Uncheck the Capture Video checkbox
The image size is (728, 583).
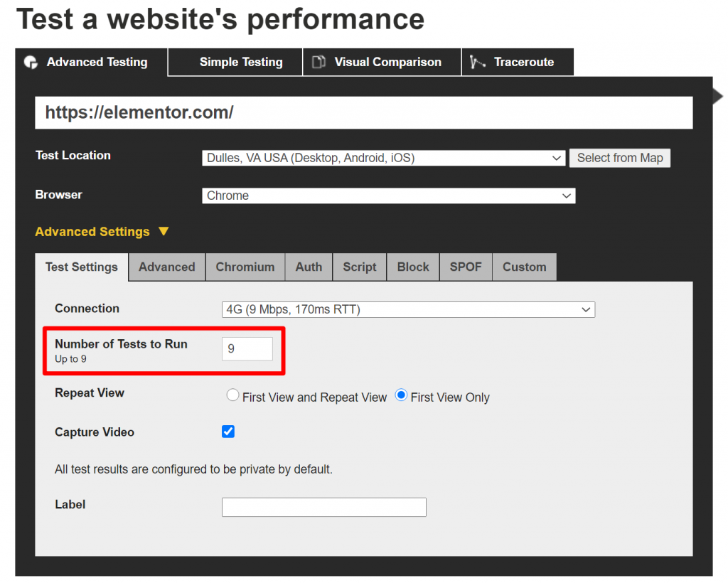point(228,432)
